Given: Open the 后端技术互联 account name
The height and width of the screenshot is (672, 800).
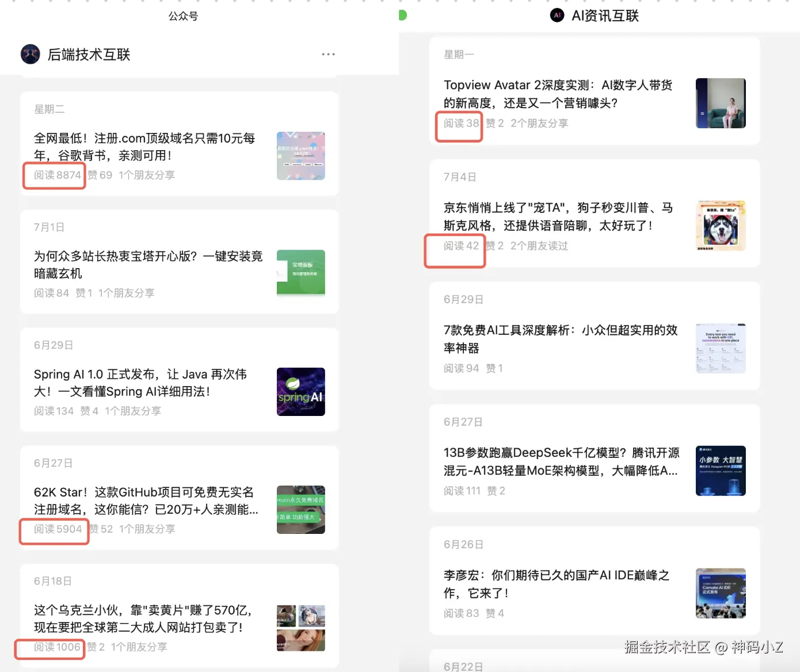Looking at the screenshot, I should click(x=89, y=55).
